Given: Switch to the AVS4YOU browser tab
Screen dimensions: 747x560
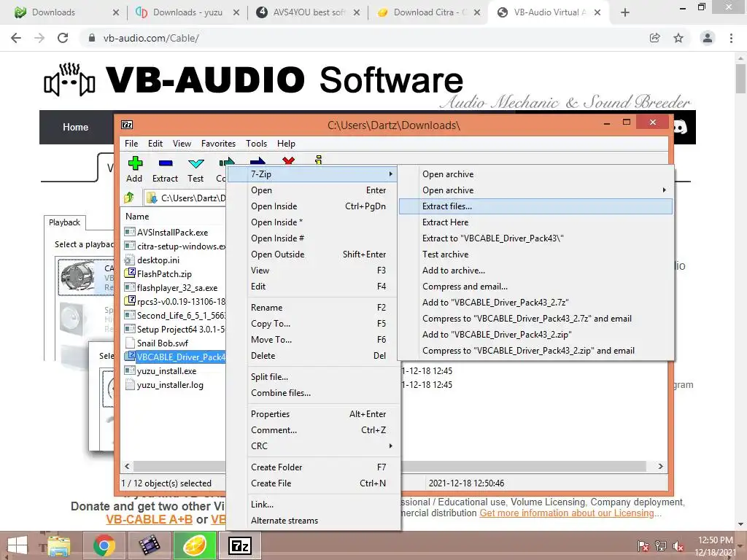Looking at the screenshot, I should point(308,12).
